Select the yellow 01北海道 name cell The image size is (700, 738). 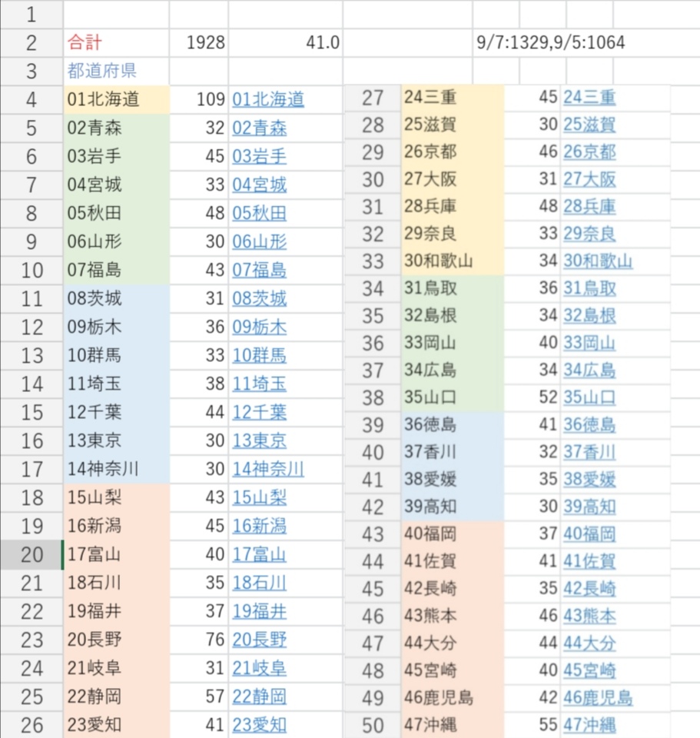point(115,99)
